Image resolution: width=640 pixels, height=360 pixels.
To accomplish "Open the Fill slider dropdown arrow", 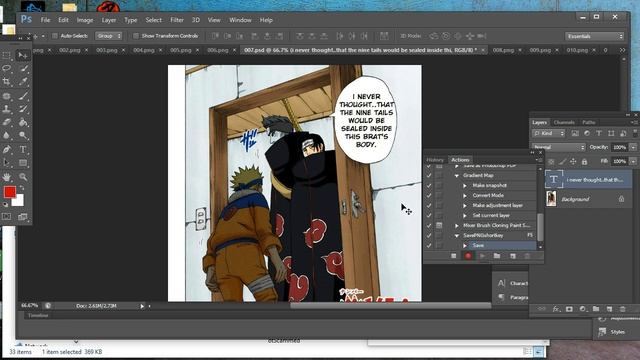I will [633, 162].
